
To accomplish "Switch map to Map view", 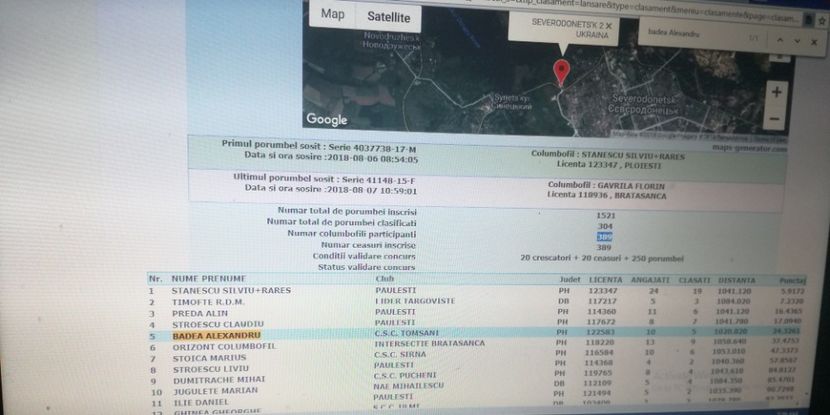I will pyautogui.click(x=332, y=16).
